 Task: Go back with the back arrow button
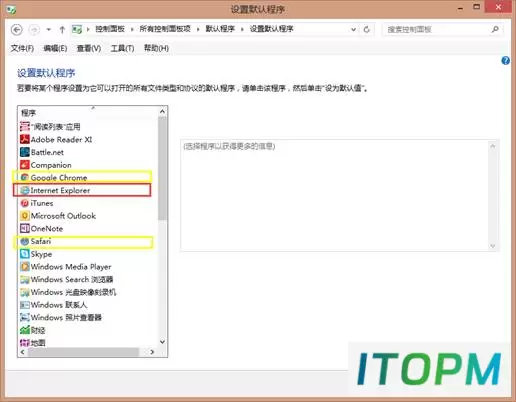tap(17, 30)
